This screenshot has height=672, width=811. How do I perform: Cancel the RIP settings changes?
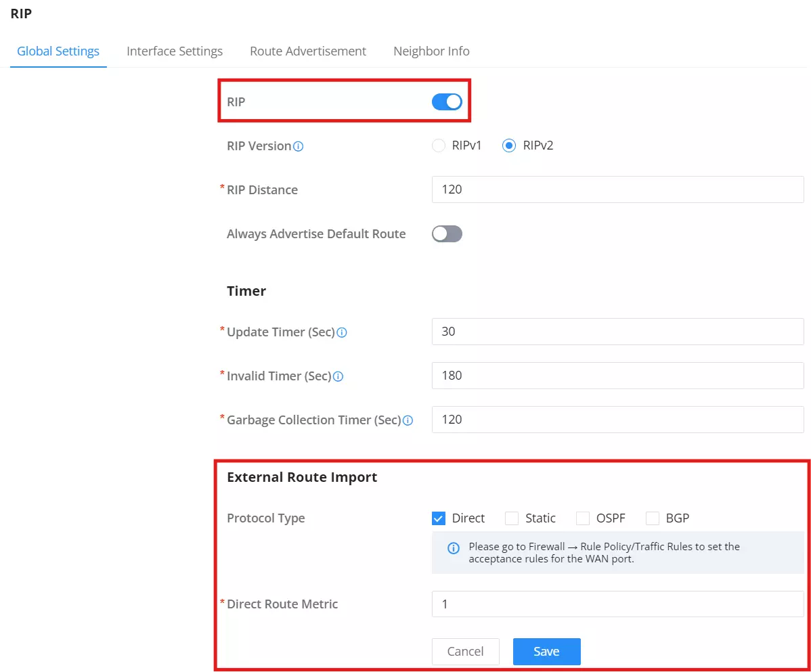click(466, 651)
